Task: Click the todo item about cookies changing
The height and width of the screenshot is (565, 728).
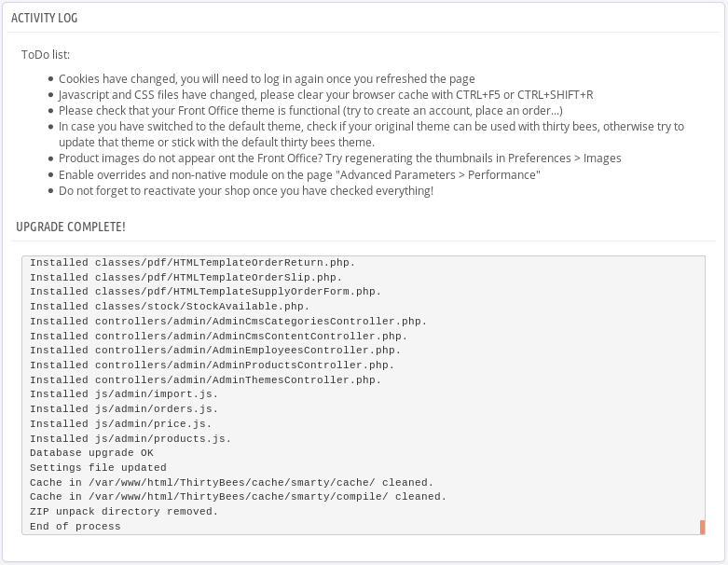Action: [267, 79]
